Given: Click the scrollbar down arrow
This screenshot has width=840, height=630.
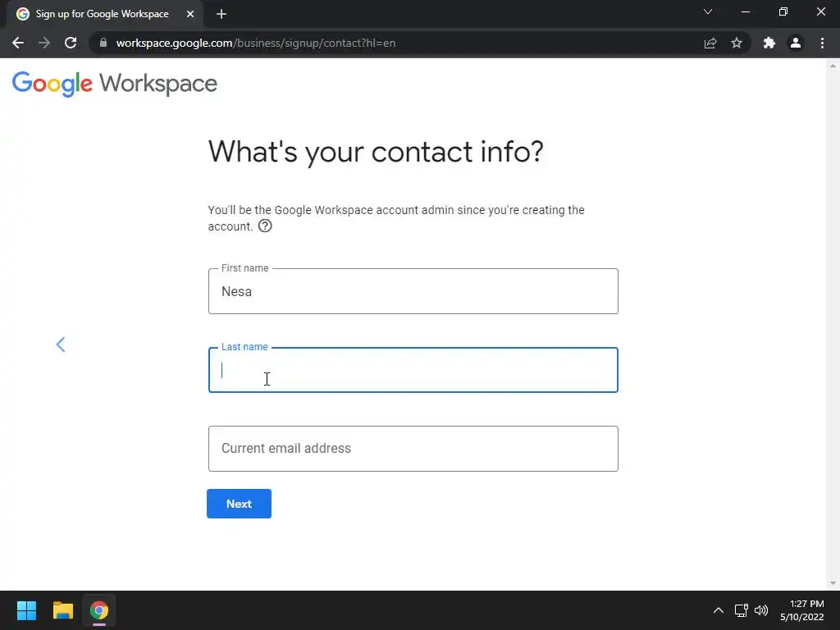Looking at the screenshot, I should pyautogui.click(x=833, y=583).
